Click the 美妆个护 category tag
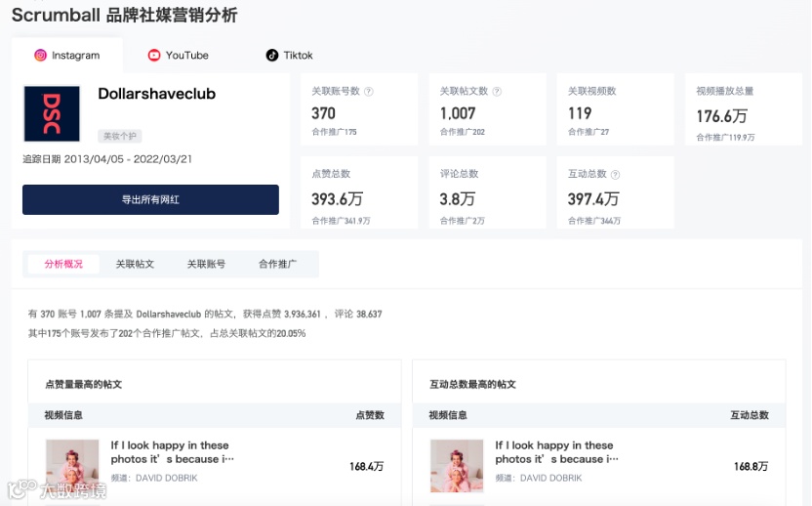The width and height of the screenshot is (812, 506). 120,136
